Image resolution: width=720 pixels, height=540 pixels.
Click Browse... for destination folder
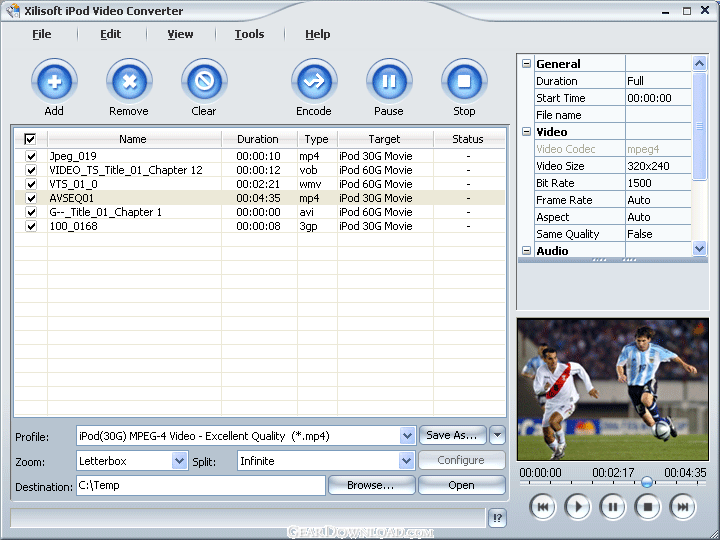[x=371, y=485]
